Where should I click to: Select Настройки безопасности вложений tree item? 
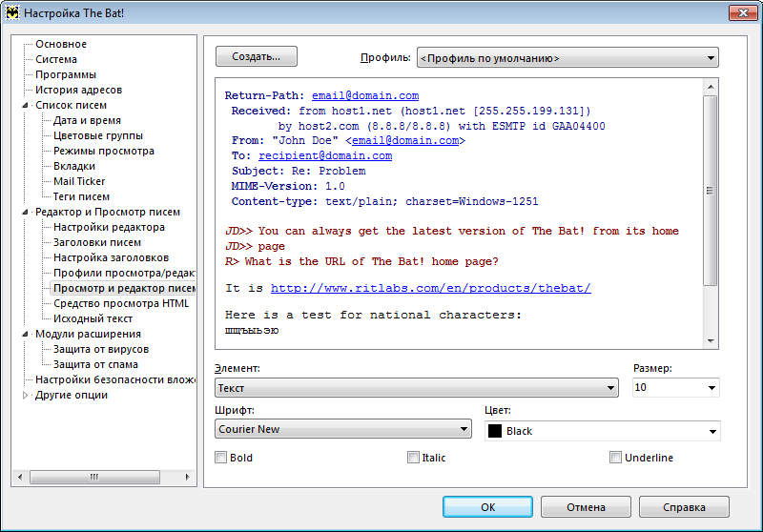coord(114,379)
